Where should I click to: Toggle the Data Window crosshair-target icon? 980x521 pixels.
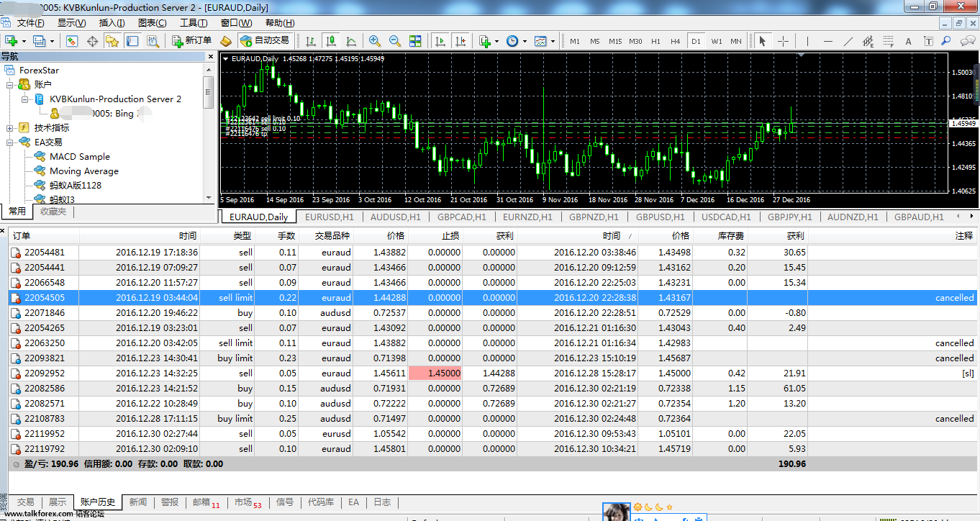click(x=92, y=41)
